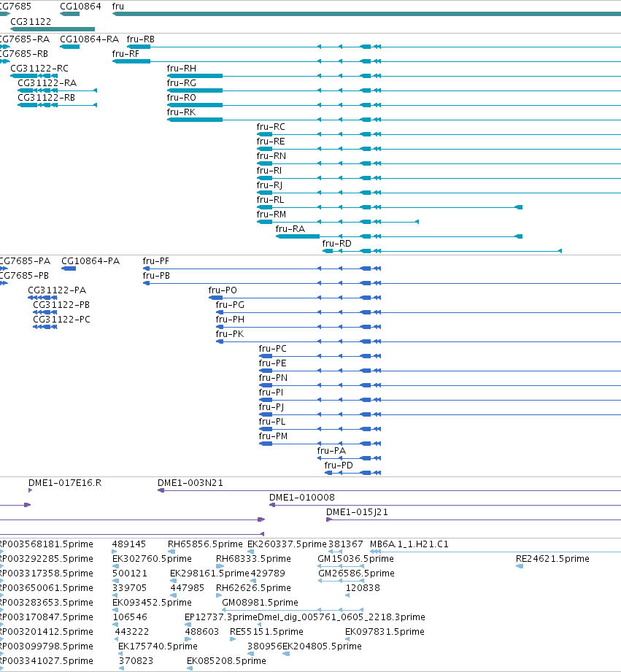Select the fru-PE protein label
The height and width of the screenshot is (672, 621).
(x=273, y=363)
